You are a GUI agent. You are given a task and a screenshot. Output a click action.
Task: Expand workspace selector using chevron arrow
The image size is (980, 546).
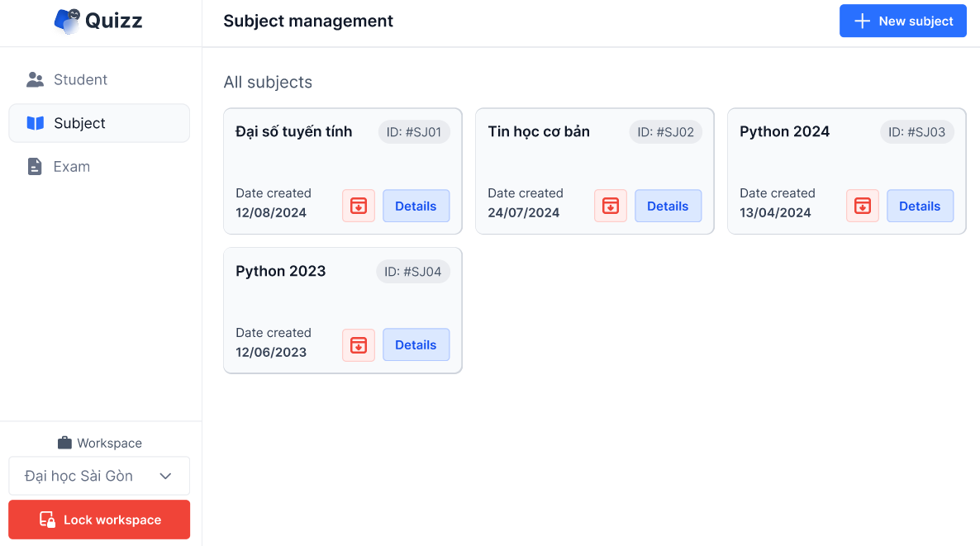[x=165, y=476]
